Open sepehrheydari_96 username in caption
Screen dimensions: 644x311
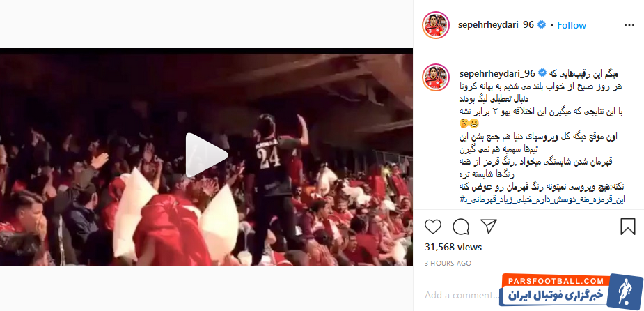[x=496, y=73]
